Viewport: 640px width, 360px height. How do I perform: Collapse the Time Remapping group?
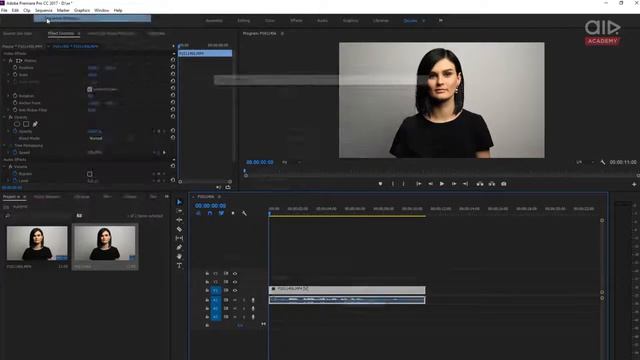click(5, 145)
